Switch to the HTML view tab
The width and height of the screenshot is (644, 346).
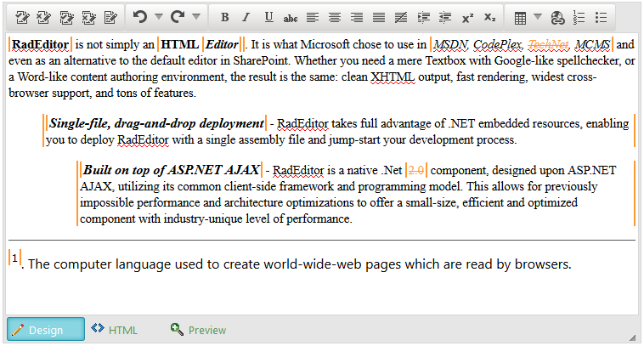(115, 330)
